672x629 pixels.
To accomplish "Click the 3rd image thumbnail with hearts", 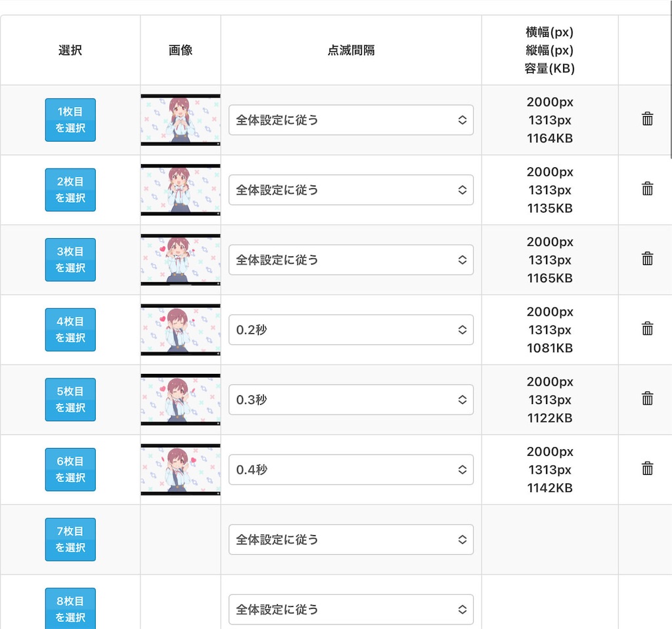I will click(180, 260).
